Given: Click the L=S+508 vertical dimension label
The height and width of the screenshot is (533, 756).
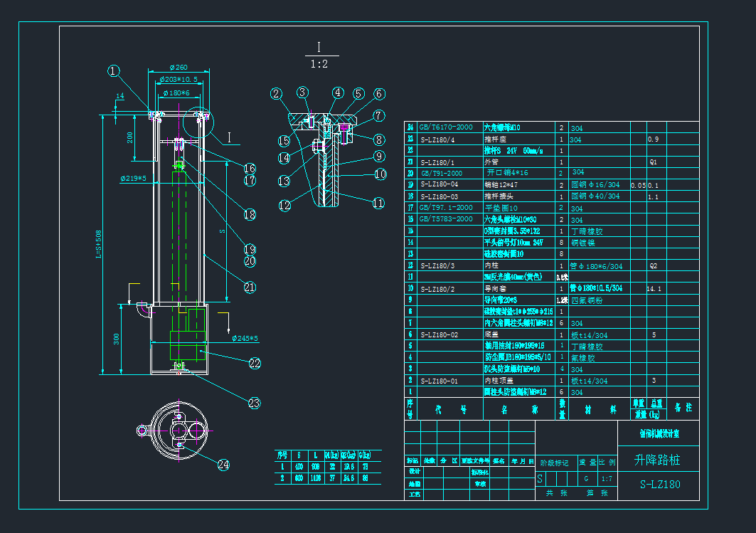Looking at the screenshot, I should pyautogui.click(x=99, y=246).
